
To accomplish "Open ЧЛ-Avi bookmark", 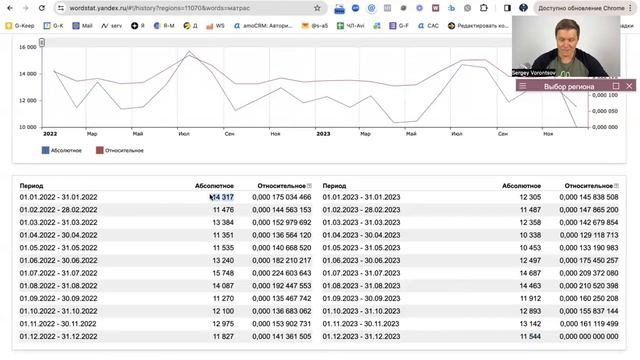I will coord(350,26).
